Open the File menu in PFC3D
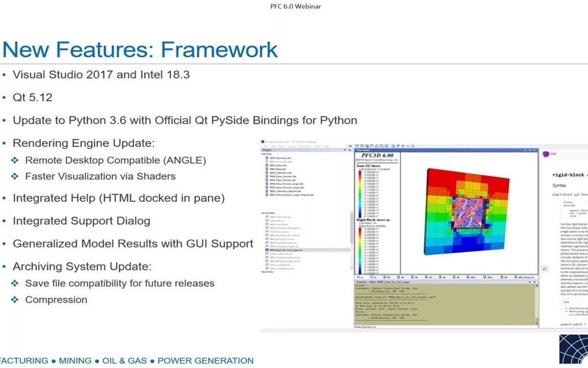This screenshot has height=368, width=588. click(x=266, y=146)
